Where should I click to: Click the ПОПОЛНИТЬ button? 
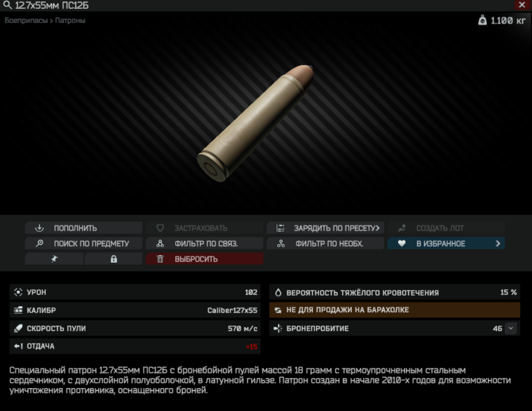point(84,228)
